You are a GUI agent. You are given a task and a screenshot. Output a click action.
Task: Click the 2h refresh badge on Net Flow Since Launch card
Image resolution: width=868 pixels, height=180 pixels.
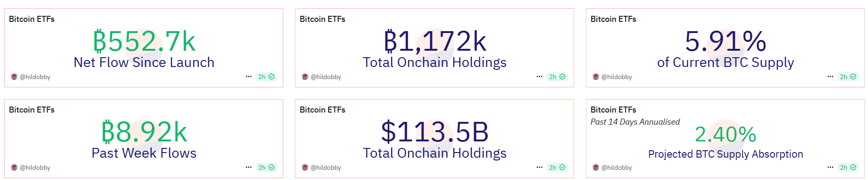point(266,77)
